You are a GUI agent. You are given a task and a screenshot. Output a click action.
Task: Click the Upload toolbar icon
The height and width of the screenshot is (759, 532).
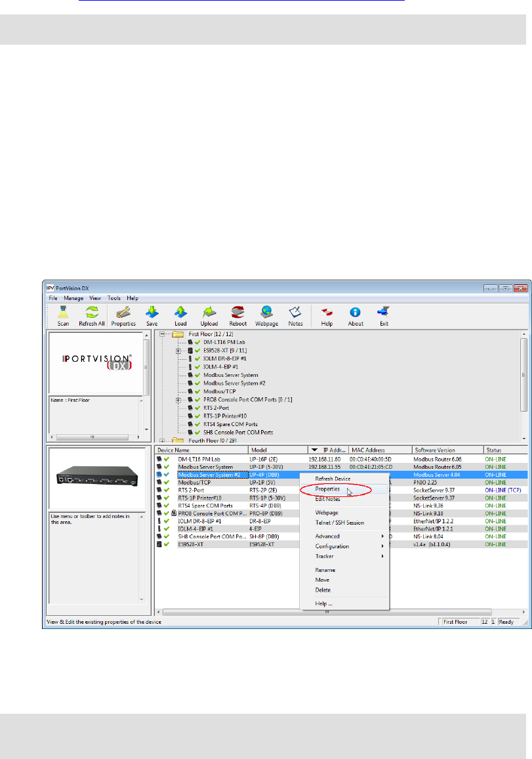209,316
